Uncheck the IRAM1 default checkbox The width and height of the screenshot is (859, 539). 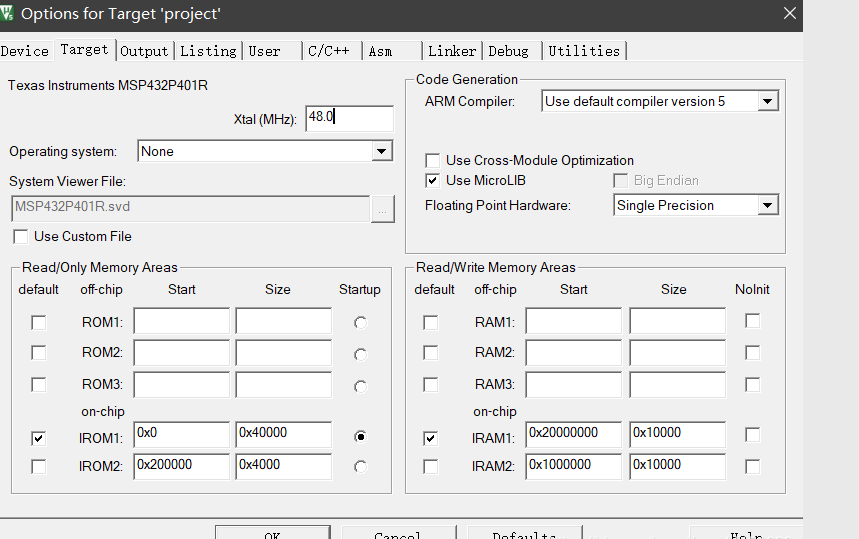click(431, 438)
